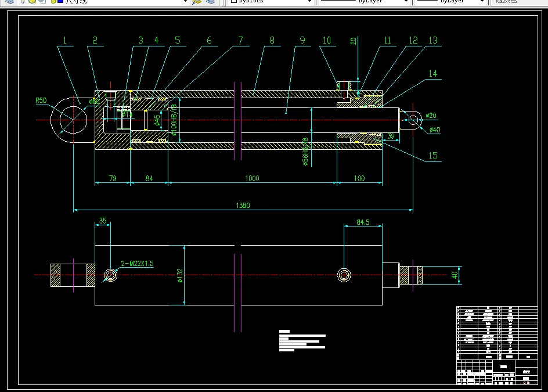Viewport: 548px width, 392px height.
Task: Click the 35 dimension text
Action: tap(103, 221)
